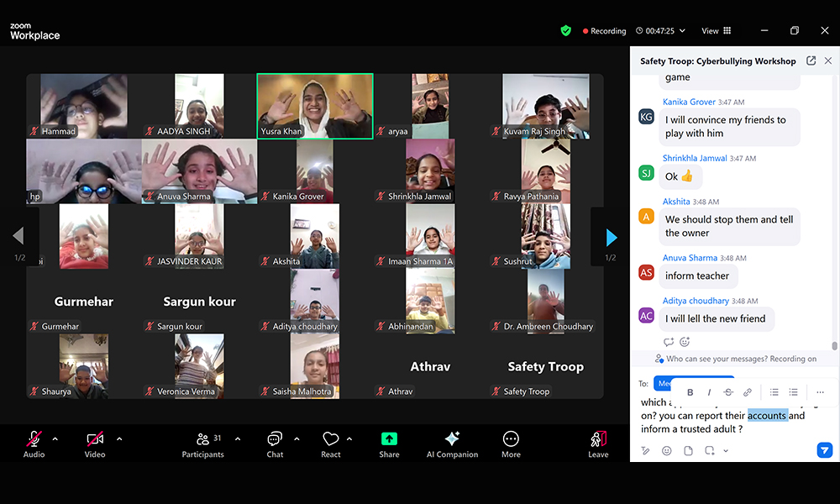Expand the meeting timer dropdown arrow
This screenshot has height=504, width=840.
[682, 31]
